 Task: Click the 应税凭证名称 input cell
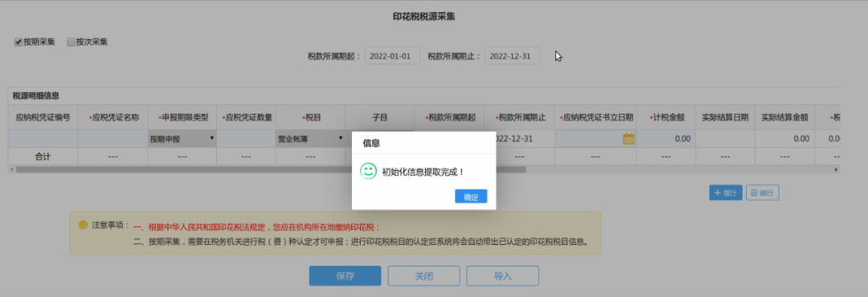click(x=113, y=139)
